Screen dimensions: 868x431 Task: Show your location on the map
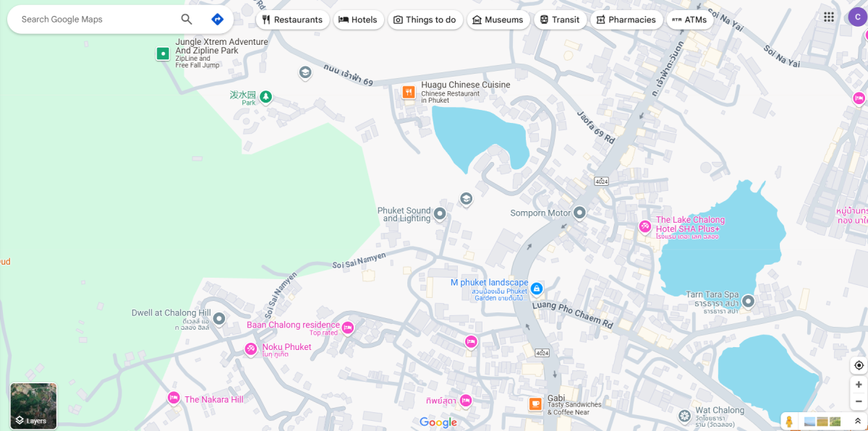tap(859, 365)
